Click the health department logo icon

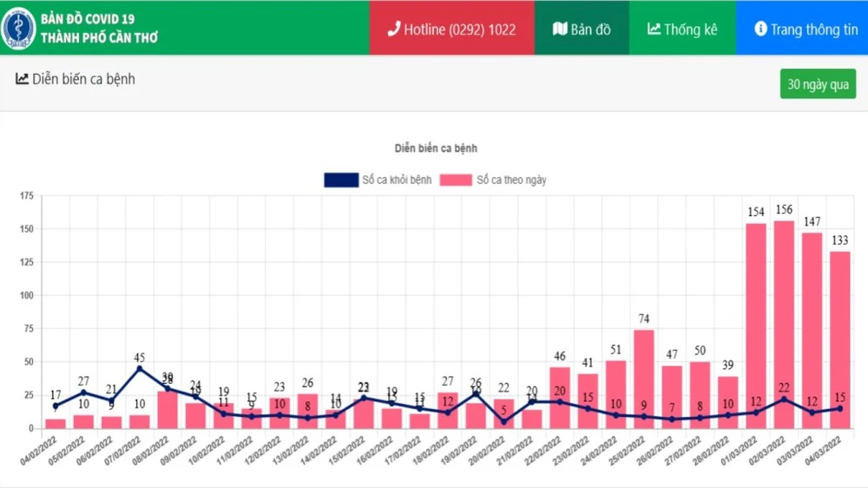click(19, 28)
